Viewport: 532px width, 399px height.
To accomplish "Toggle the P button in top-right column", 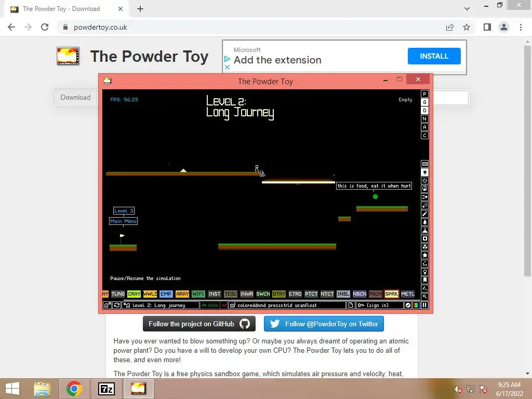I will coord(424,94).
